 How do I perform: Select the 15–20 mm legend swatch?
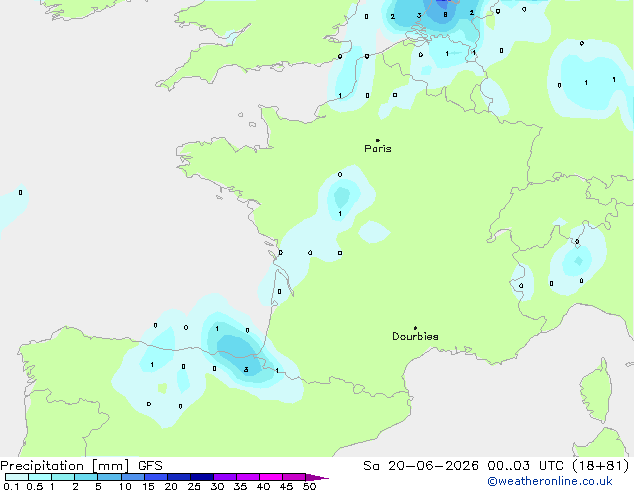156,477
